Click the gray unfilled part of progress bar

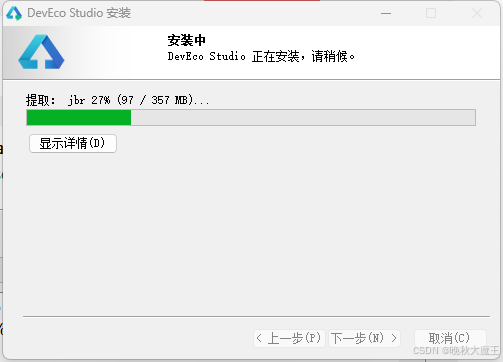[x=303, y=118]
